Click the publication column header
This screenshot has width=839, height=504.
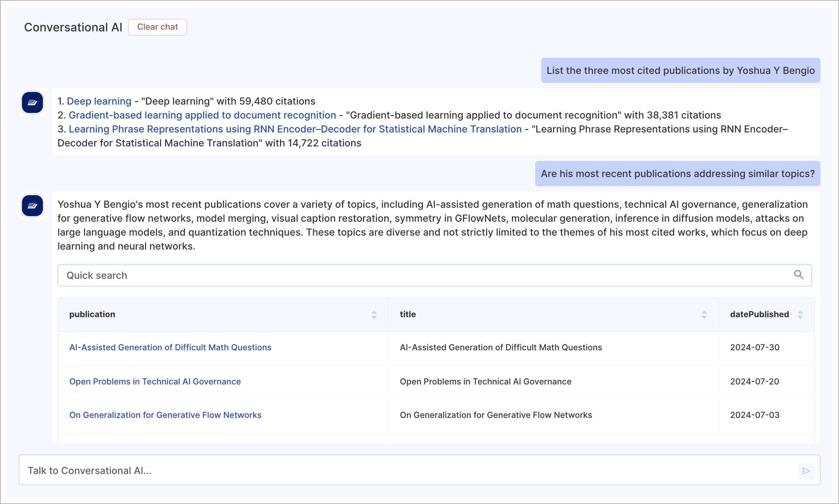click(x=92, y=314)
